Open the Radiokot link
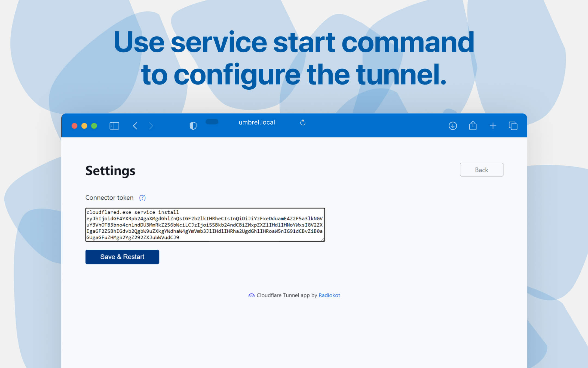Image resolution: width=588 pixels, height=368 pixels. click(x=329, y=295)
